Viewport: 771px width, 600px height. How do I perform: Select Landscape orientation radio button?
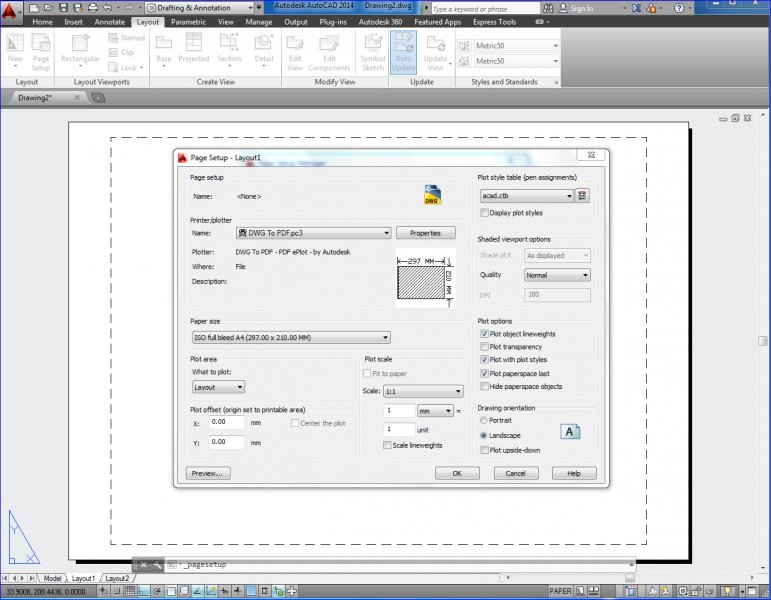483,435
